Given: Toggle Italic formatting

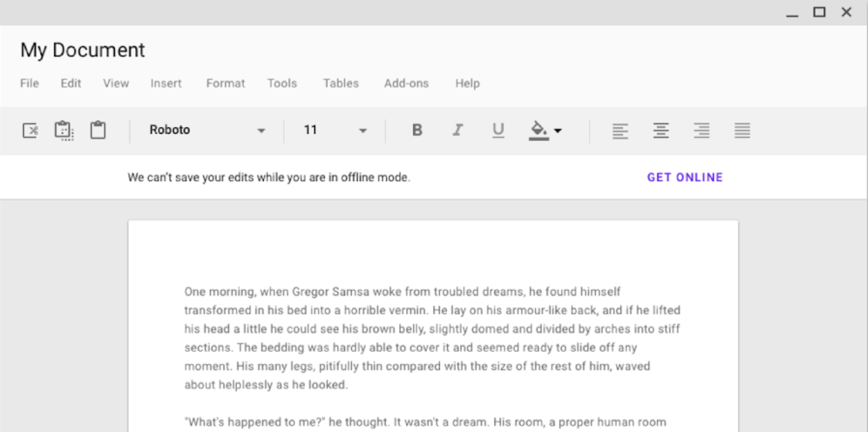Looking at the screenshot, I should click(458, 130).
